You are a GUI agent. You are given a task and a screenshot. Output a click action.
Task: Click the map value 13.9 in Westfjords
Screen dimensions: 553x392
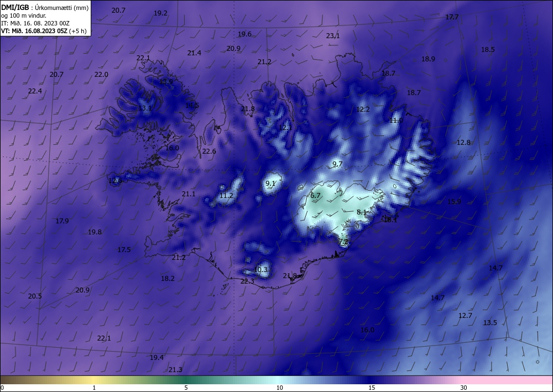(x=166, y=82)
